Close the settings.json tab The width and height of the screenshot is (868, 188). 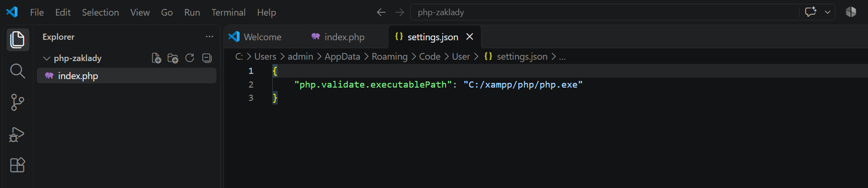470,37
